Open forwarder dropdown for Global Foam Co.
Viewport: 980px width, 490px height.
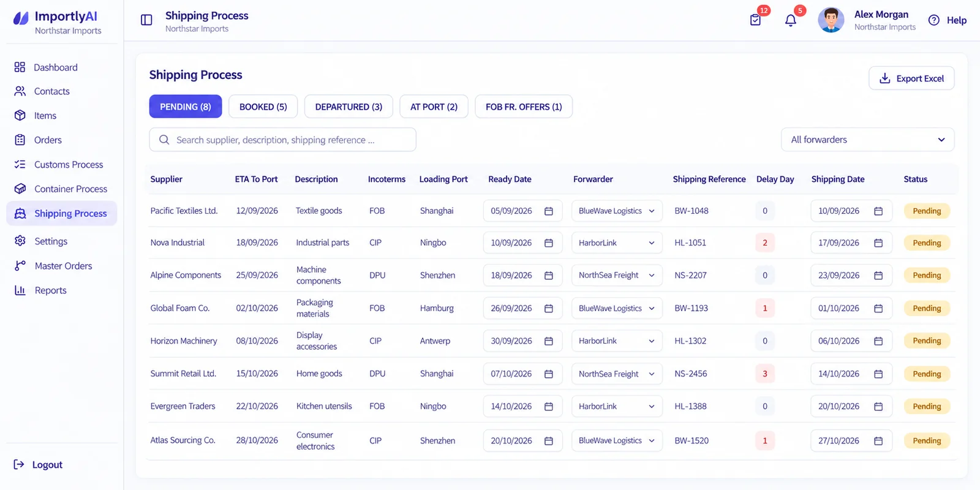(x=617, y=308)
